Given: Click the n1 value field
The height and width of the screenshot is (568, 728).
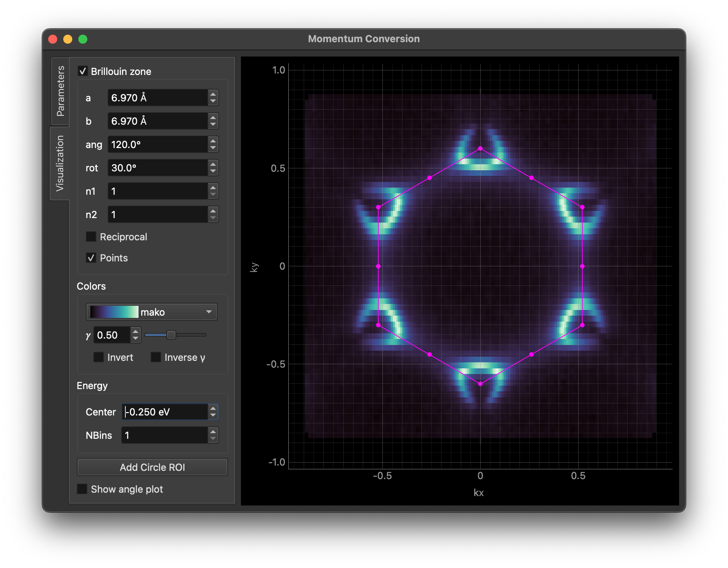Looking at the screenshot, I should [158, 191].
